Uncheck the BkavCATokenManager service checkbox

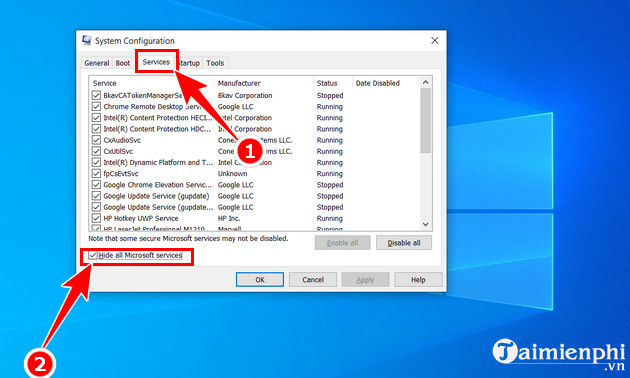click(96, 95)
